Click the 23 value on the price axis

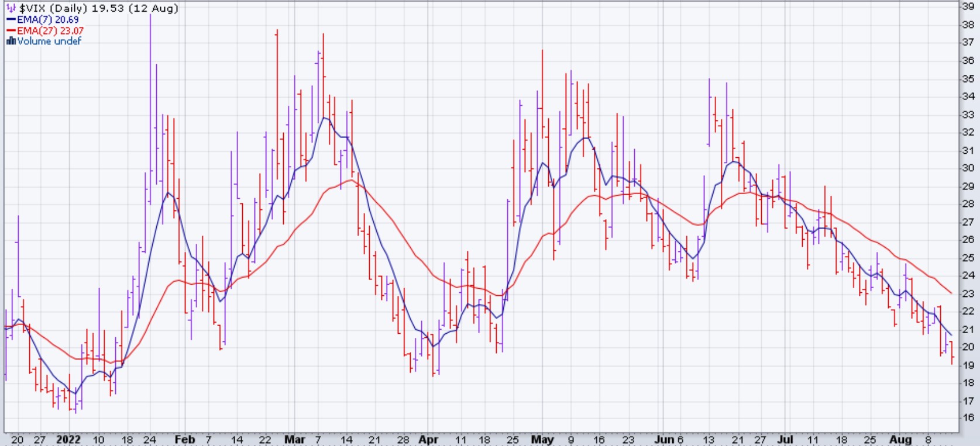968,293
